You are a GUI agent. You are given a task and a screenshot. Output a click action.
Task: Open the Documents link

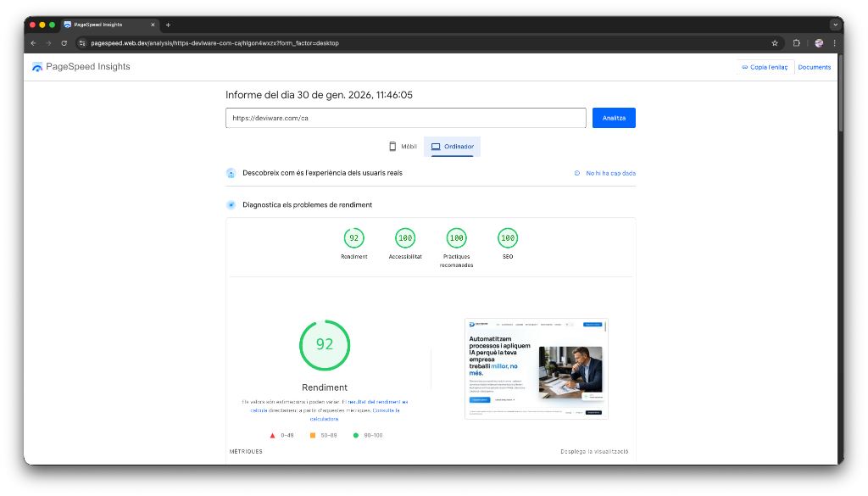click(x=814, y=66)
